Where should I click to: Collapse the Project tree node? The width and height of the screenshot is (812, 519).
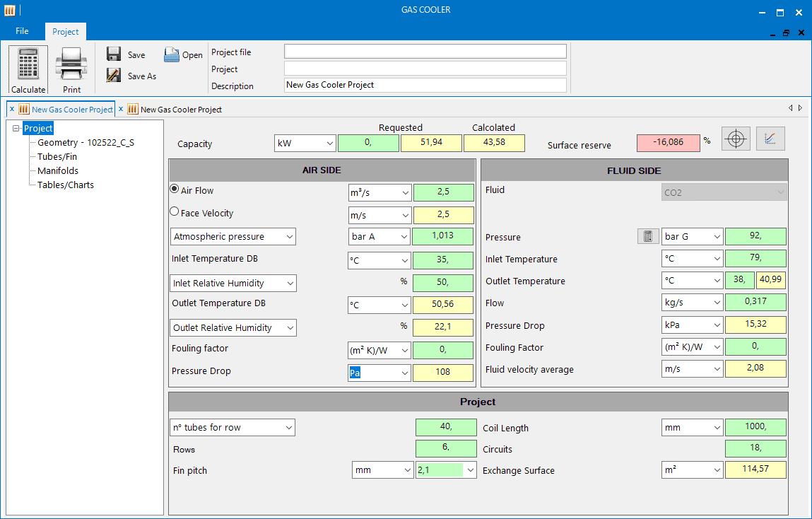[x=17, y=129]
